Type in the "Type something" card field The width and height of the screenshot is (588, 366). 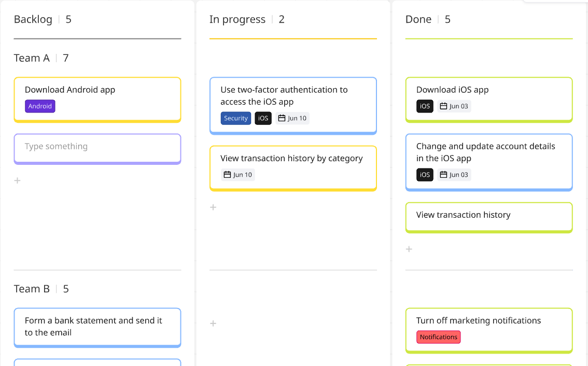[97, 147]
